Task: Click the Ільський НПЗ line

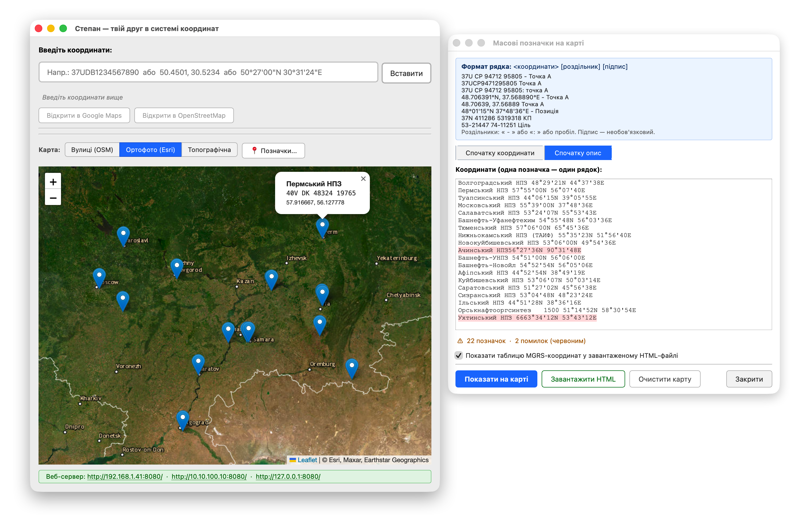Action: coord(519,303)
